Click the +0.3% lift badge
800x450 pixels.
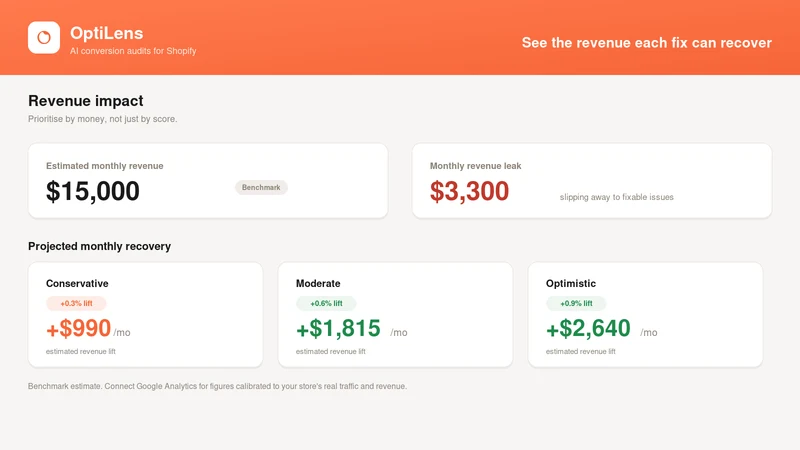[76, 303]
